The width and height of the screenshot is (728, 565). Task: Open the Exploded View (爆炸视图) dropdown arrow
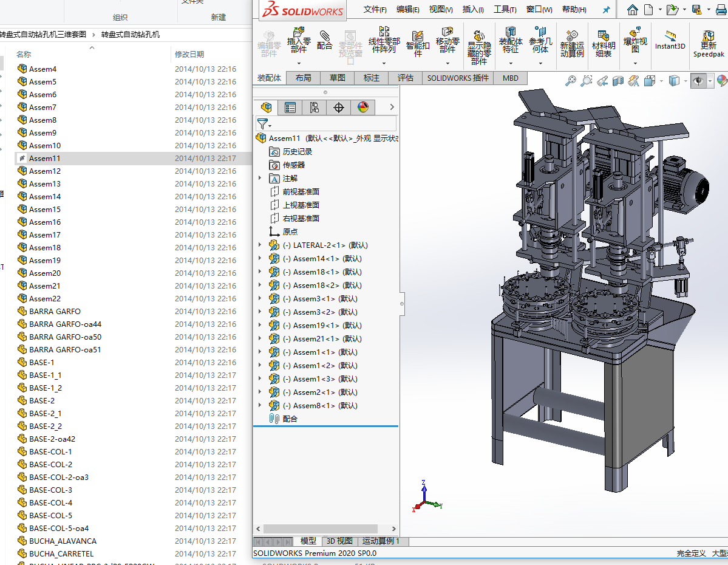click(x=635, y=63)
